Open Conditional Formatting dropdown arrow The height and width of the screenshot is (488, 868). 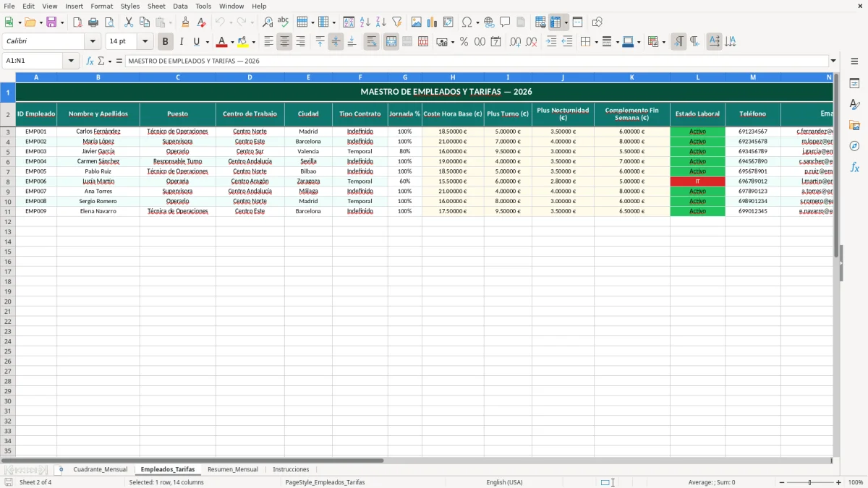coord(663,42)
